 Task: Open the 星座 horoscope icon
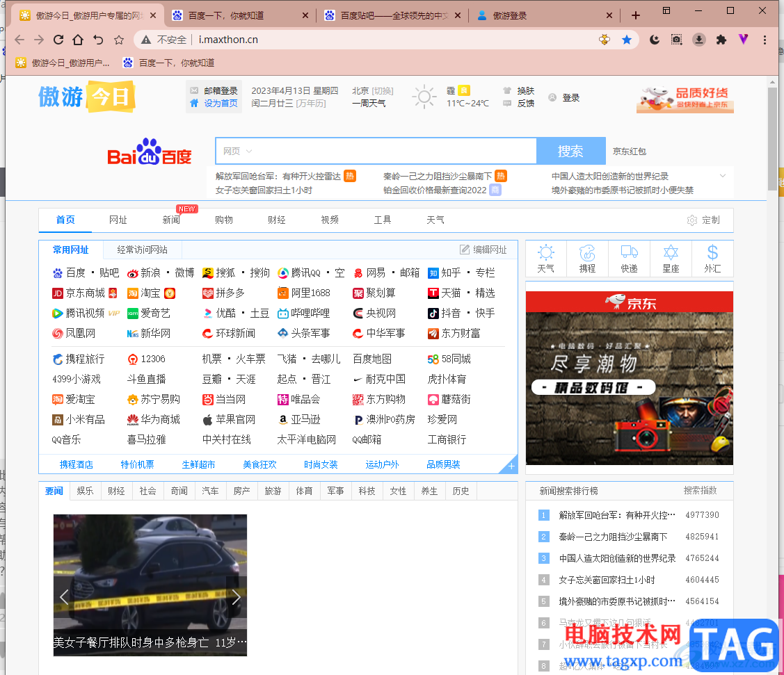[x=671, y=259]
